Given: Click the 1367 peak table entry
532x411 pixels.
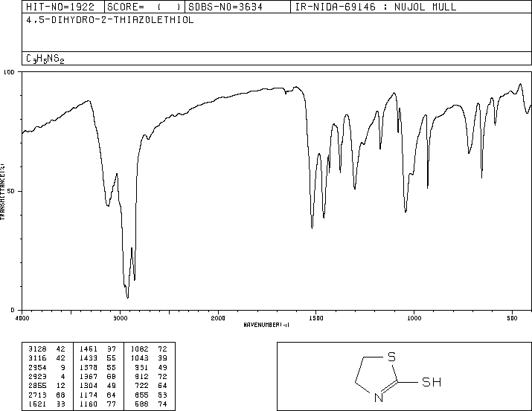Looking at the screenshot, I should tap(97, 376).
